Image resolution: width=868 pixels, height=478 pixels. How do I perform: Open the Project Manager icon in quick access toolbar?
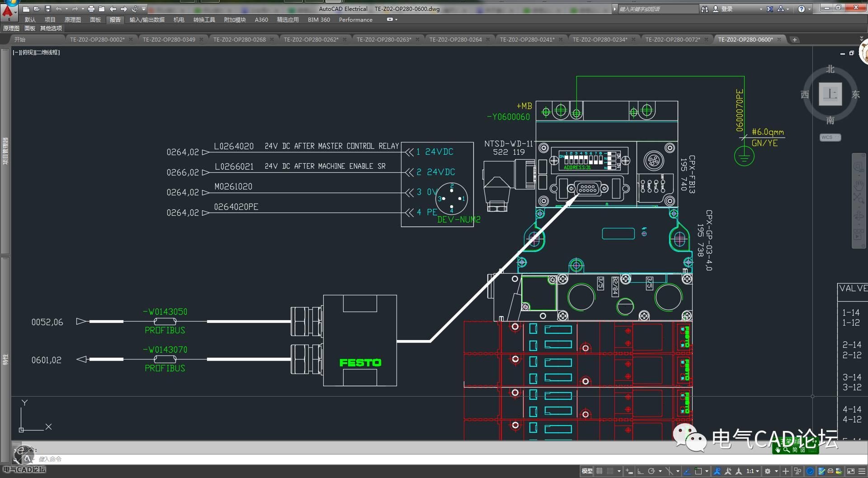[x=102, y=9]
